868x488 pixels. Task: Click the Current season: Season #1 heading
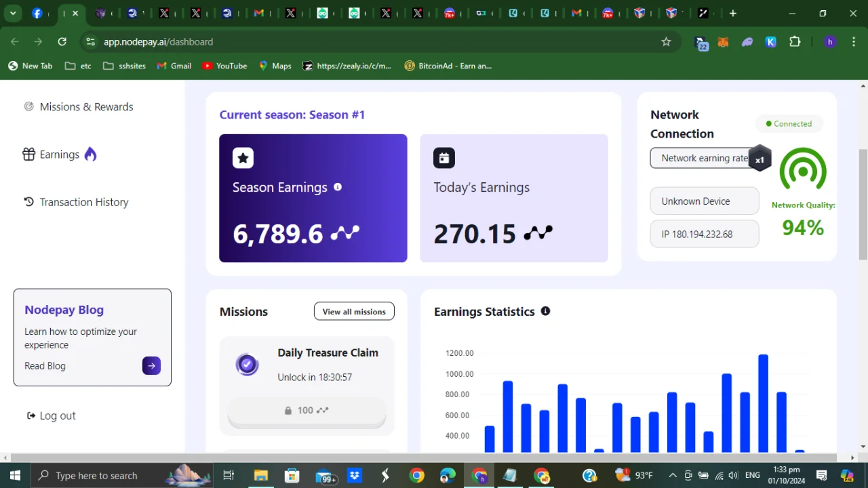(x=292, y=115)
